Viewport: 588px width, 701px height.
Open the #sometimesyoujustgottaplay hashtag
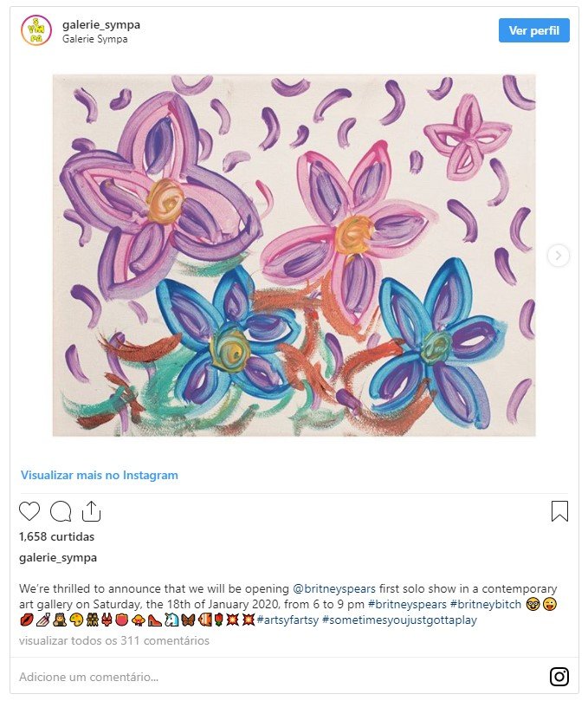399,620
